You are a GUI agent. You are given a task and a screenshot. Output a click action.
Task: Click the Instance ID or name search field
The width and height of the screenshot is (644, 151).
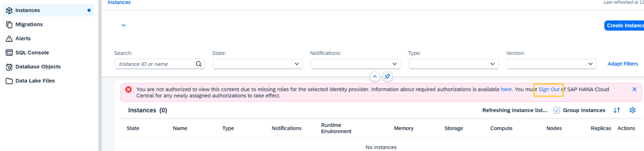pyautogui.click(x=155, y=64)
